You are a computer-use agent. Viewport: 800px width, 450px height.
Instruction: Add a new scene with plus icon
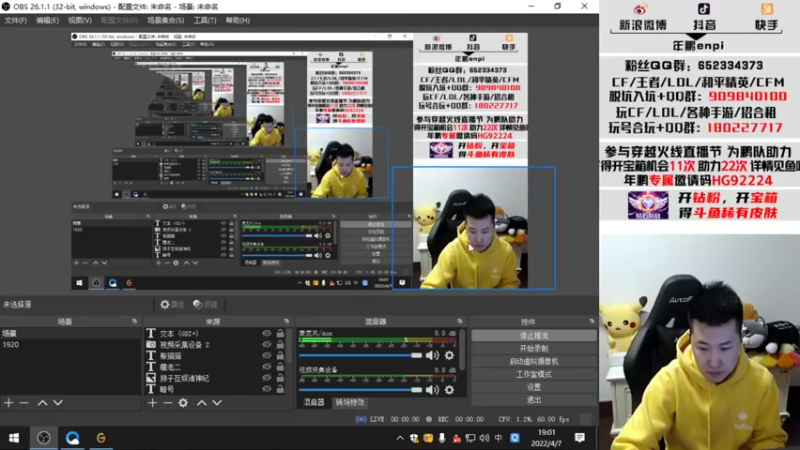[9, 403]
